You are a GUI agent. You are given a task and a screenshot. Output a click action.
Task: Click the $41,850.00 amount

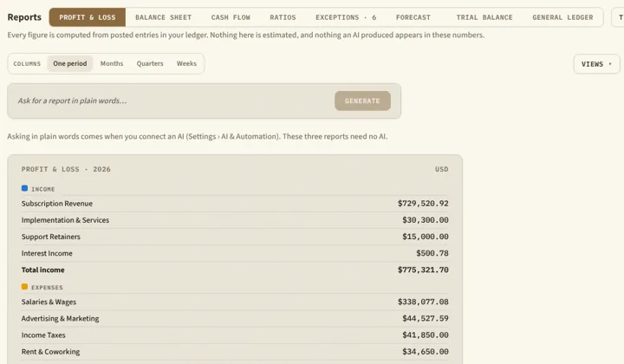pyautogui.click(x=425, y=335)
